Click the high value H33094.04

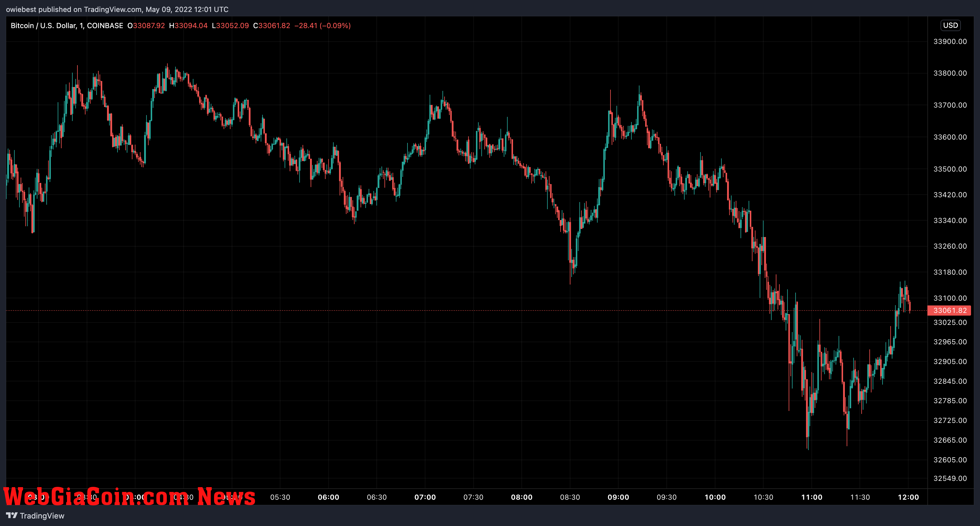(188, 25)
